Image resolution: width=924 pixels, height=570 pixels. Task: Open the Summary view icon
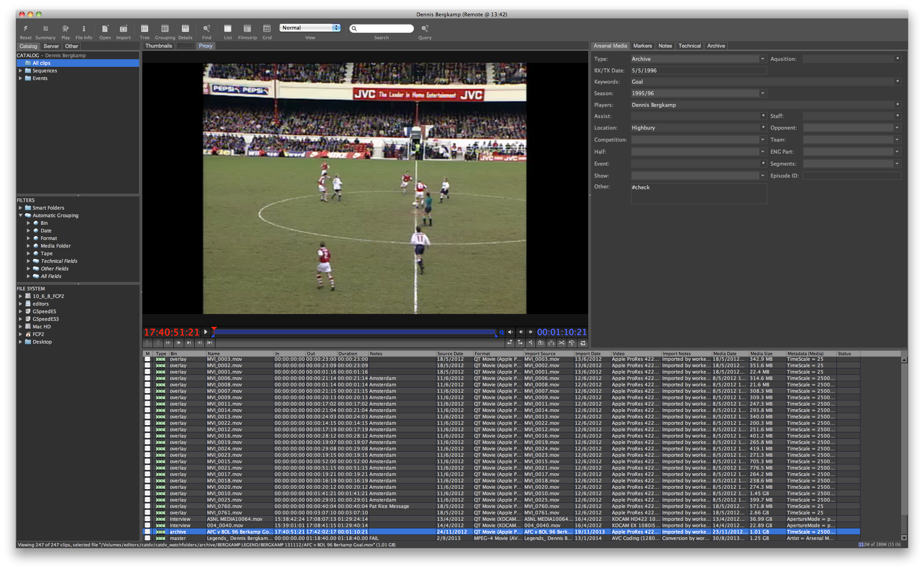point(45,29)
